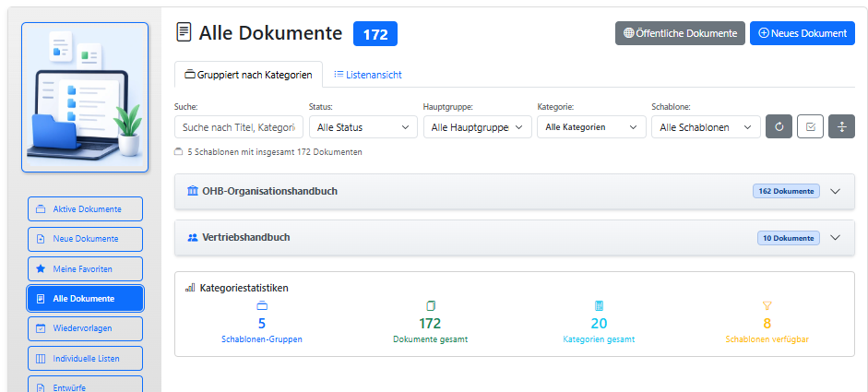868x392 pixels.
Task: Click the star icon in Meine Favoriten
Action: click(x=41, y=269)
